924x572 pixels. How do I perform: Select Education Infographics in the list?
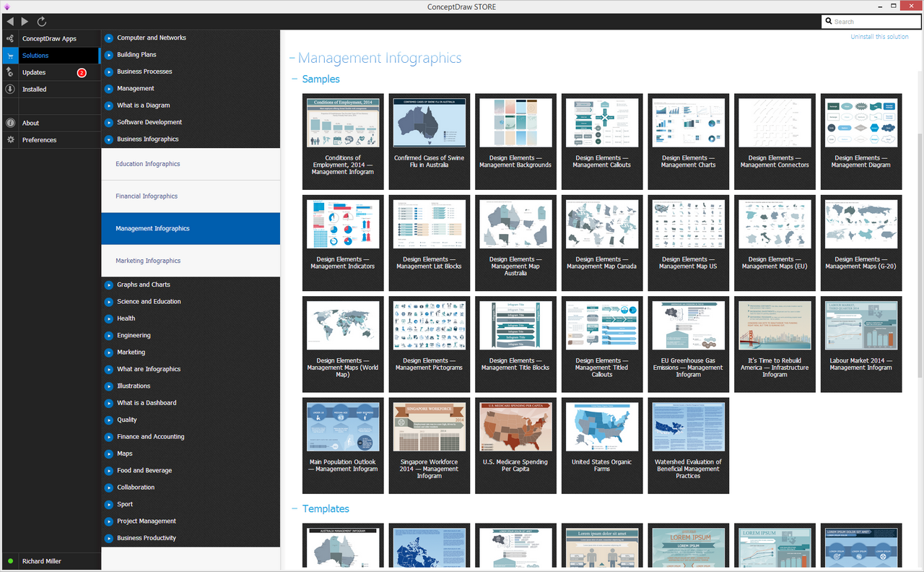pos(191,164)
